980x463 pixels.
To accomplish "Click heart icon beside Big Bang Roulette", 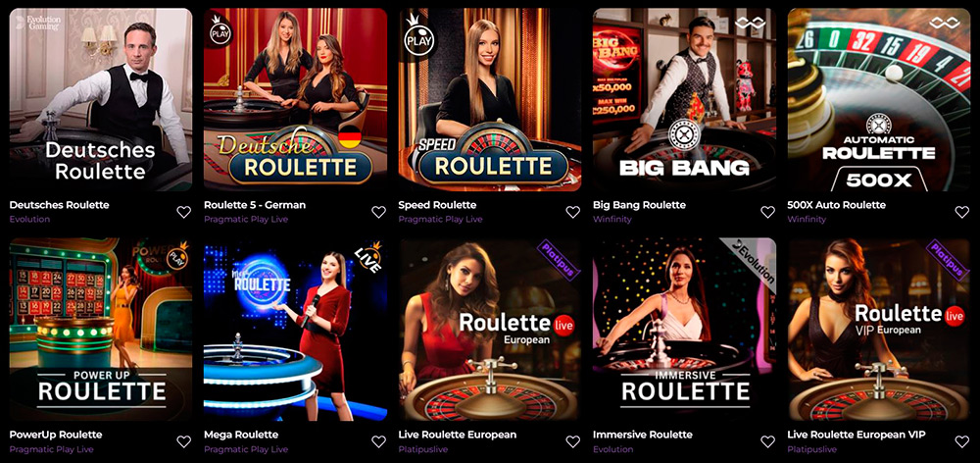I will 767,212.
